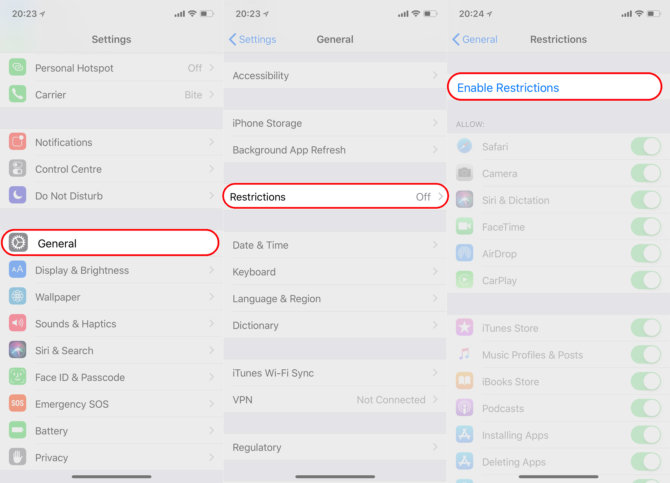670x483 pixels.
Task: Tap the iTunes Store star icon
Action: pos(464,328)
